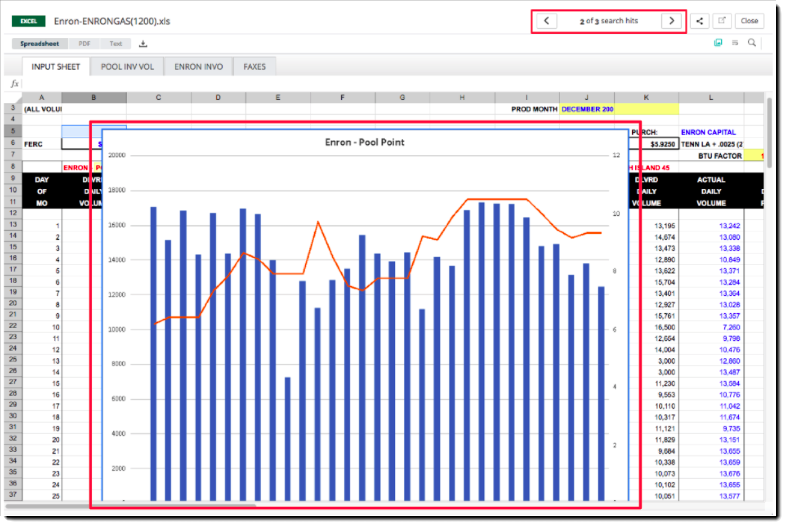Screen dimensions: 792x532
Task: Switch to Text view
Action: (116, 44)
